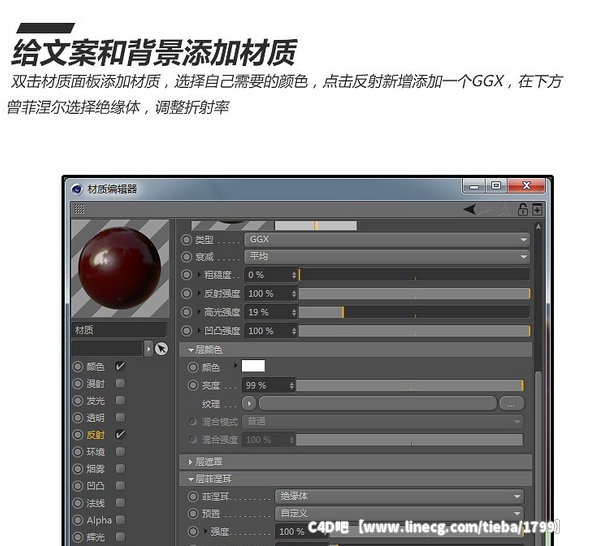Enable the 漫射 channel checkbox
The height and width of the screenshot is (546, 594).
pos(120,383)
